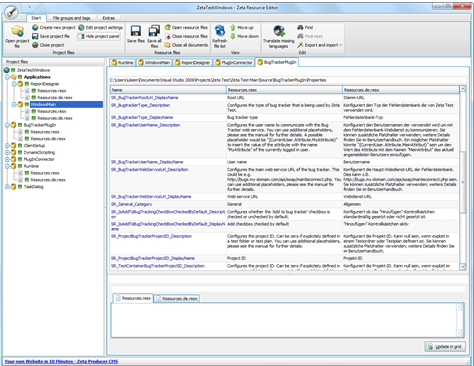
Task: Select the BugTrackerPlugIn document tab
Action: click(x=277, y=62)
